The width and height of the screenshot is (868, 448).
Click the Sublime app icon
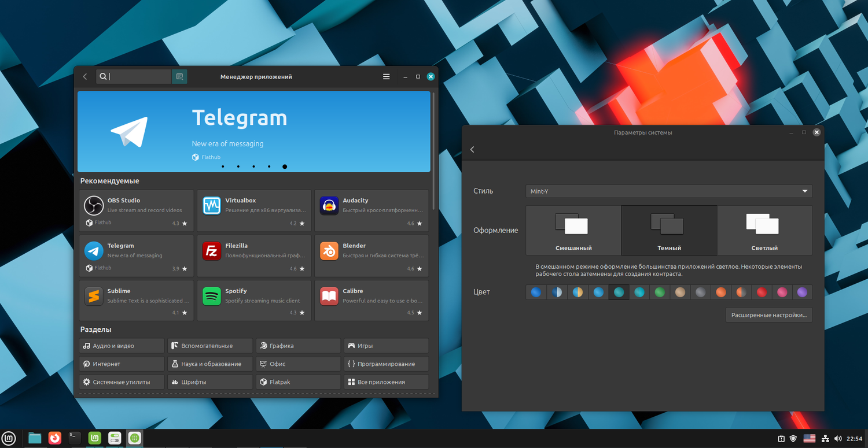[x=94, y=296]
